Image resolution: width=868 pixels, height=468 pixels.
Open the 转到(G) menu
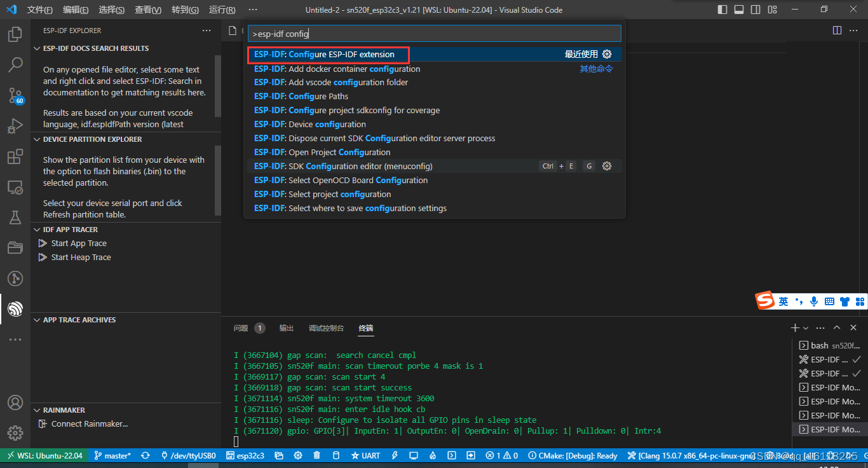(x=185, y=10)
